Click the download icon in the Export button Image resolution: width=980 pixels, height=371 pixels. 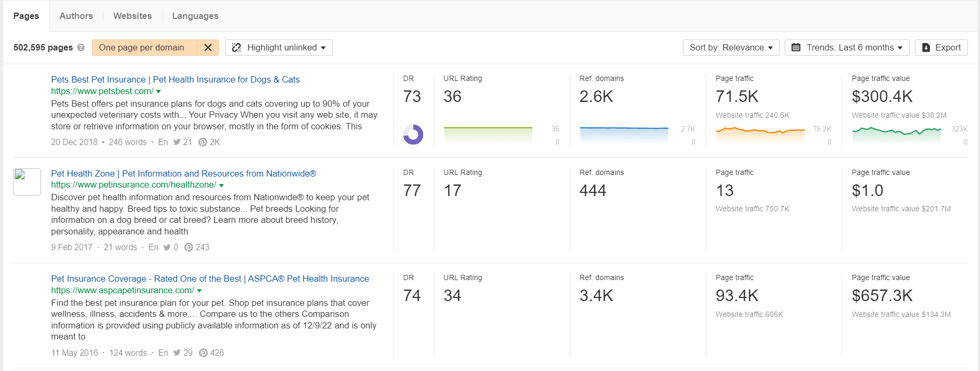pos(926,47)
